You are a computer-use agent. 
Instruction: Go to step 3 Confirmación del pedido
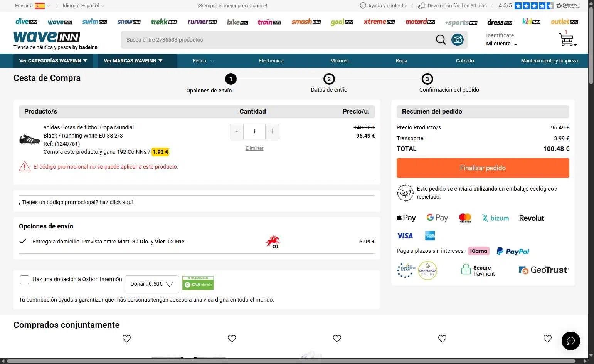pyautogui.click(x=427, y=79)
